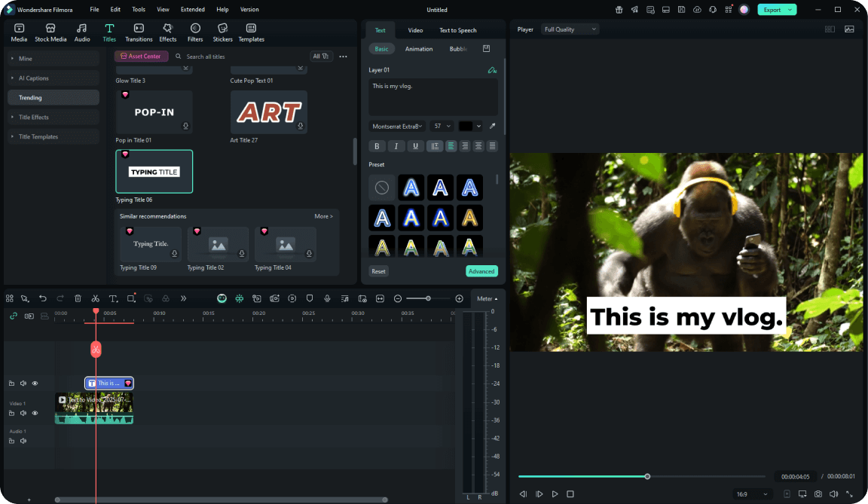Viewport: 868px width, 504px height.
Task: Select the crop tool in timeline toolbar
Action: click(131, 299)
